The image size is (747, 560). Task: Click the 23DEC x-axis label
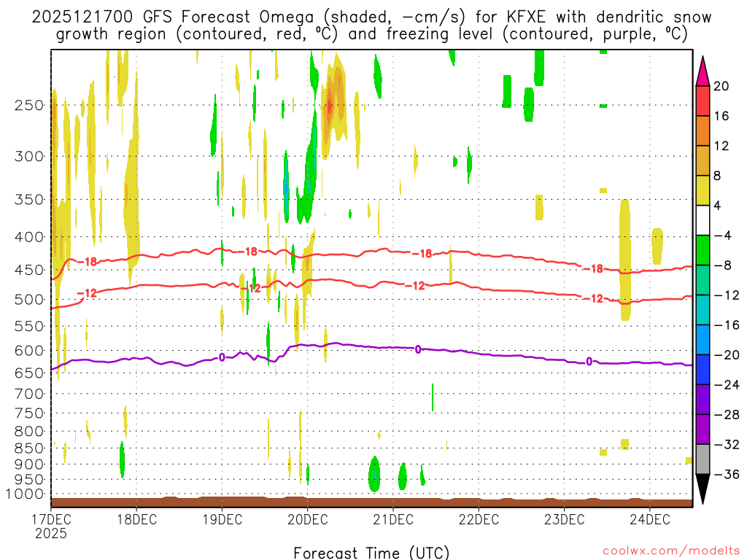tap(565, 518)
